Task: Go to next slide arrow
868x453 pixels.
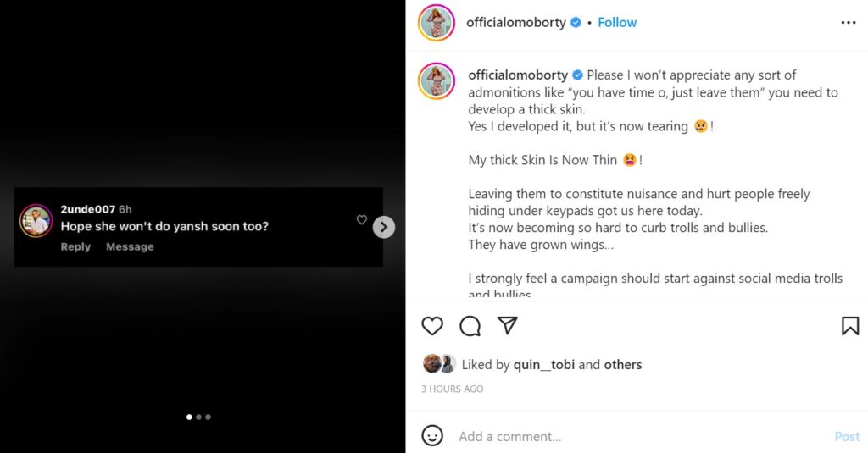Action: (384, 227)
